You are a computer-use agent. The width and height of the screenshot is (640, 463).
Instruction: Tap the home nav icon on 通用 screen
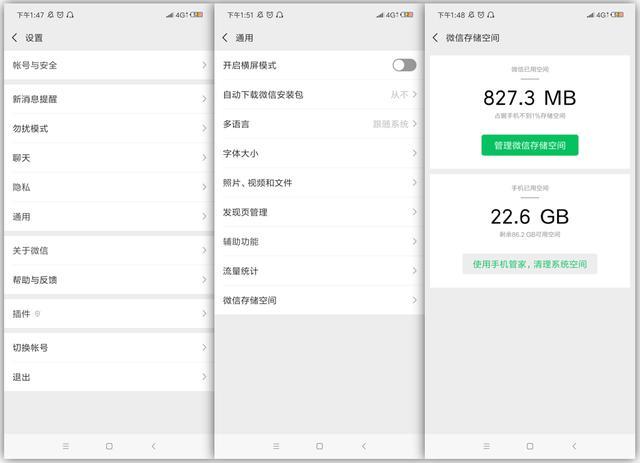tap(320, 446)
